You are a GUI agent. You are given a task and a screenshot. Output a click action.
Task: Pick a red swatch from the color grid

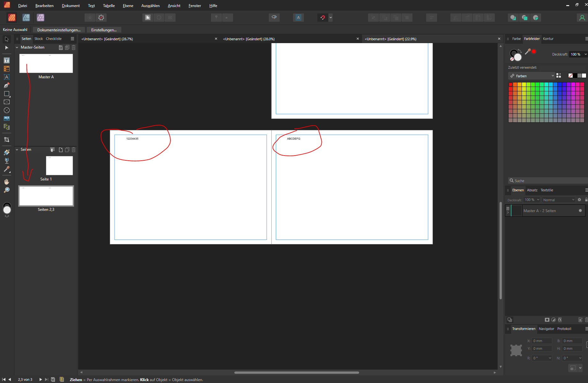click(511, 84)
